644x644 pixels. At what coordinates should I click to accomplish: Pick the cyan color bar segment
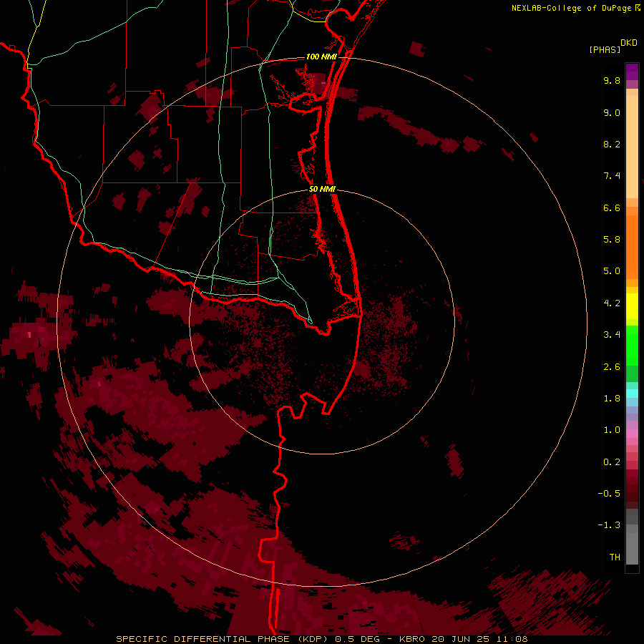coord(632,394)
